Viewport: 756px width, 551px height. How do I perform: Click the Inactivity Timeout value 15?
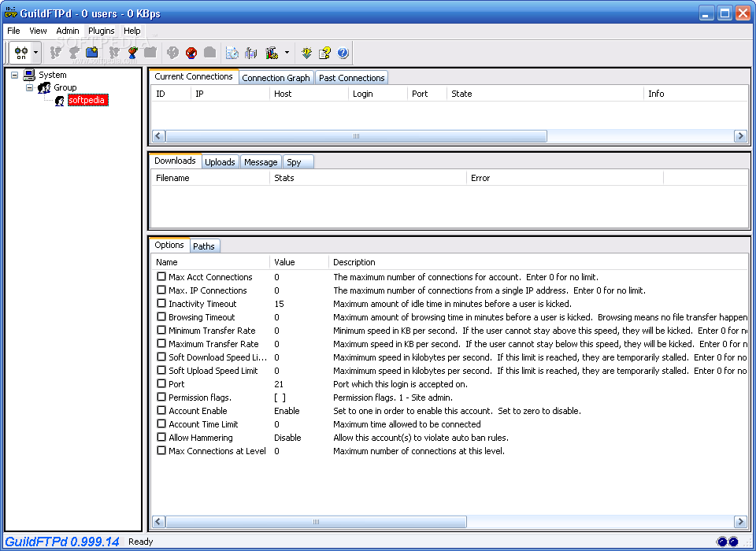[279, 304]
